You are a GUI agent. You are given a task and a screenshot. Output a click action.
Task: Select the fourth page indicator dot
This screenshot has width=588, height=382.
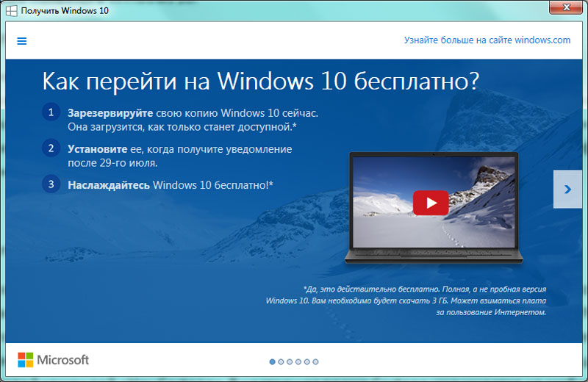point(298,361)
